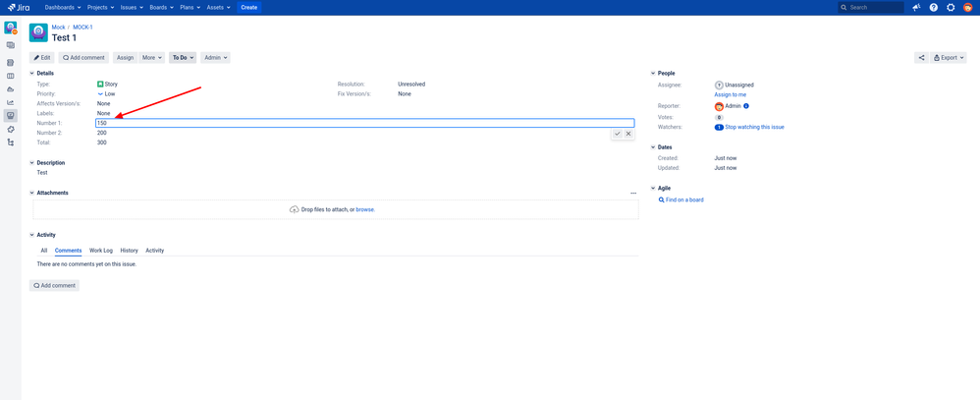Open the help question mark icon
The image size is (980, 400).
point(933,8)
